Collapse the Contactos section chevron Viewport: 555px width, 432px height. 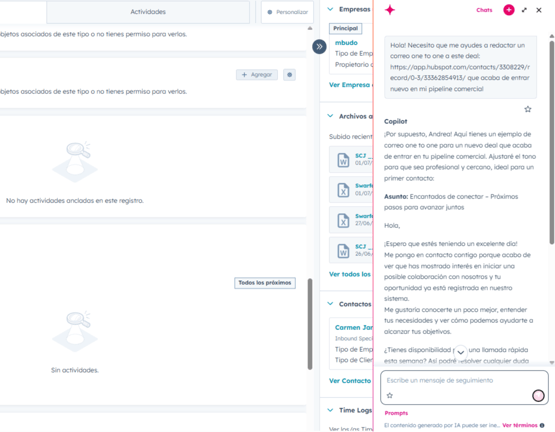coord(330,304)
